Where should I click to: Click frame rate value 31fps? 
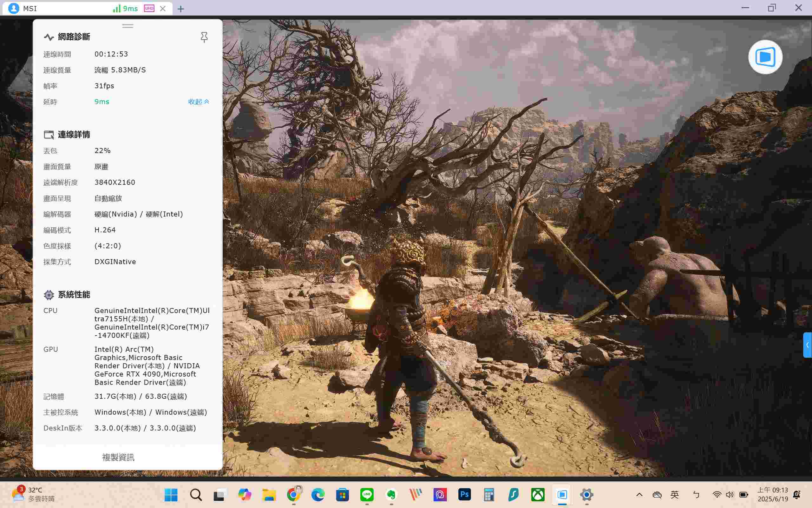104,86
